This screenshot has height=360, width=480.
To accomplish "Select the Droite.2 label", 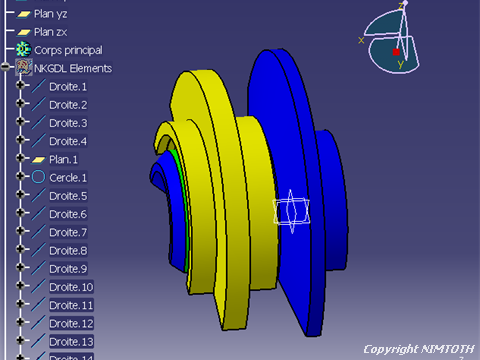I will tap(68, 105).
